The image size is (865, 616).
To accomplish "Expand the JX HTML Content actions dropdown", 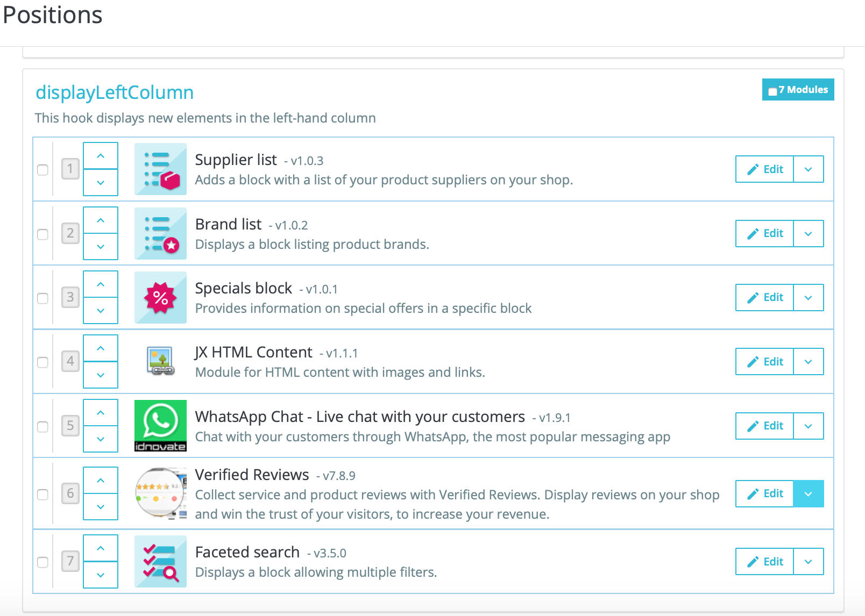I will (809, 362).
